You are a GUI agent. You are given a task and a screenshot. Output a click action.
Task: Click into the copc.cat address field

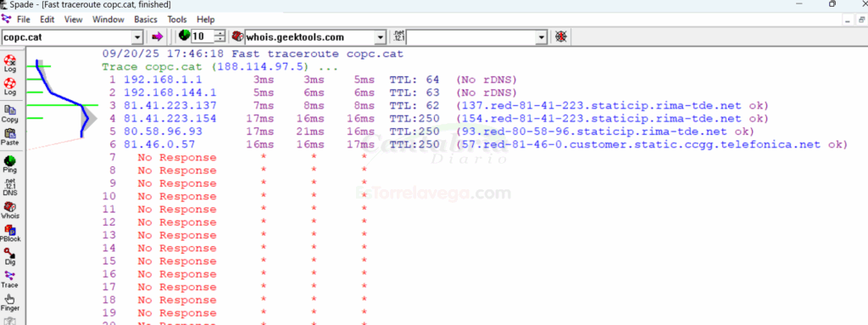click(67, 37)
